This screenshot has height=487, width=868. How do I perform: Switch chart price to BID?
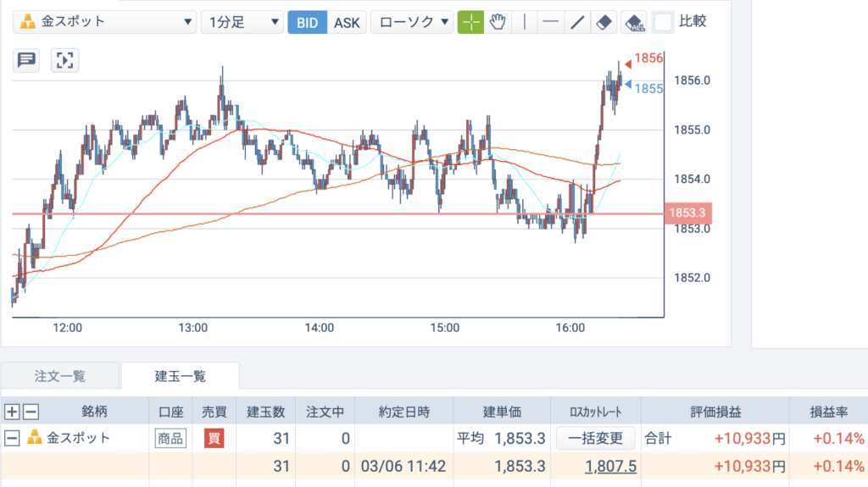click(307, 23)
